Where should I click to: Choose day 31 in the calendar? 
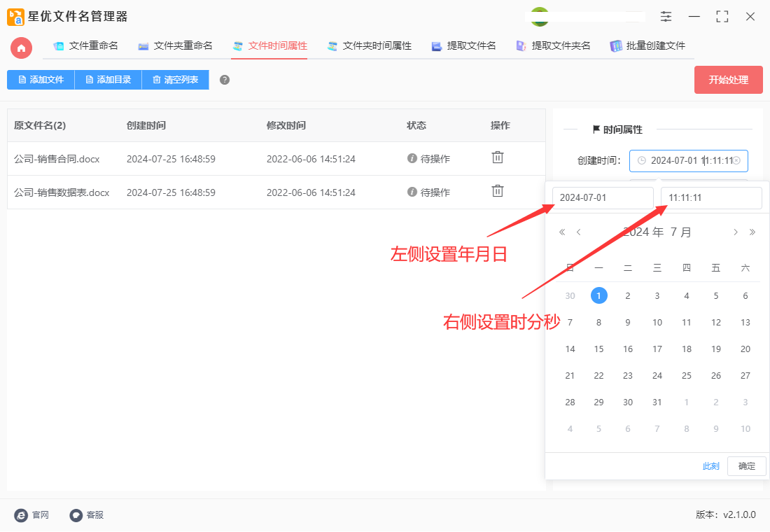point(657,402)
